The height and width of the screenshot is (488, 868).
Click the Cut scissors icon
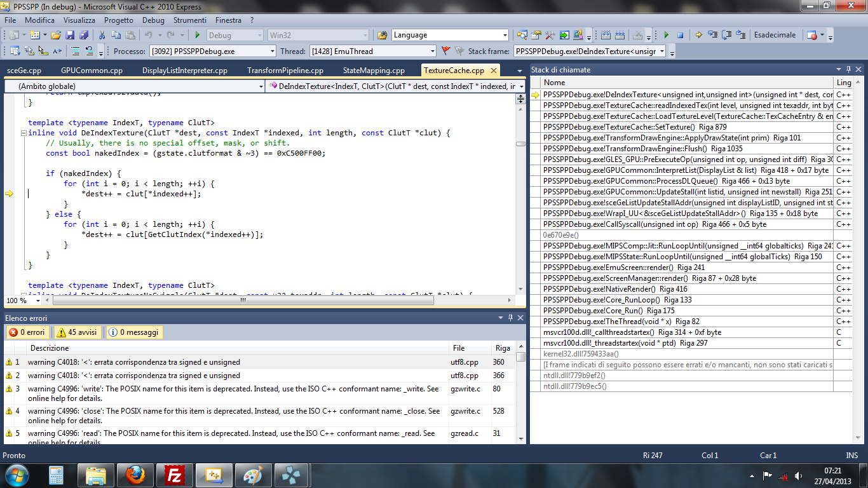[x=102, y=35]
